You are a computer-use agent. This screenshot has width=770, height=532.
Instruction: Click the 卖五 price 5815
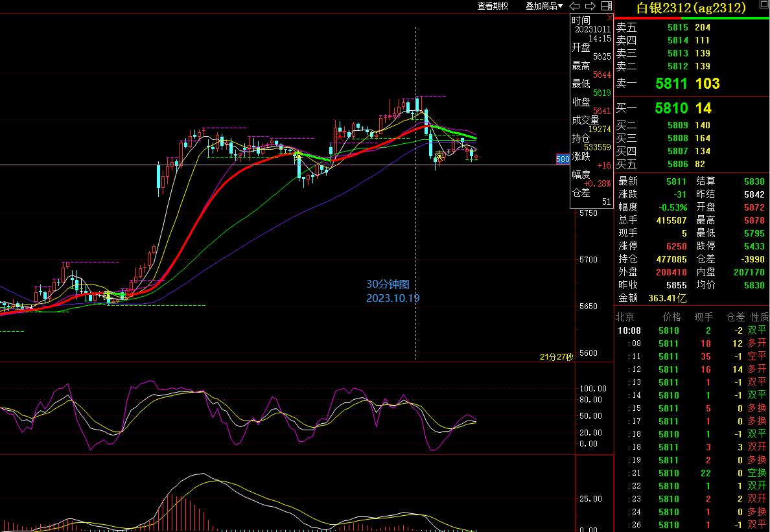point(678,27)
